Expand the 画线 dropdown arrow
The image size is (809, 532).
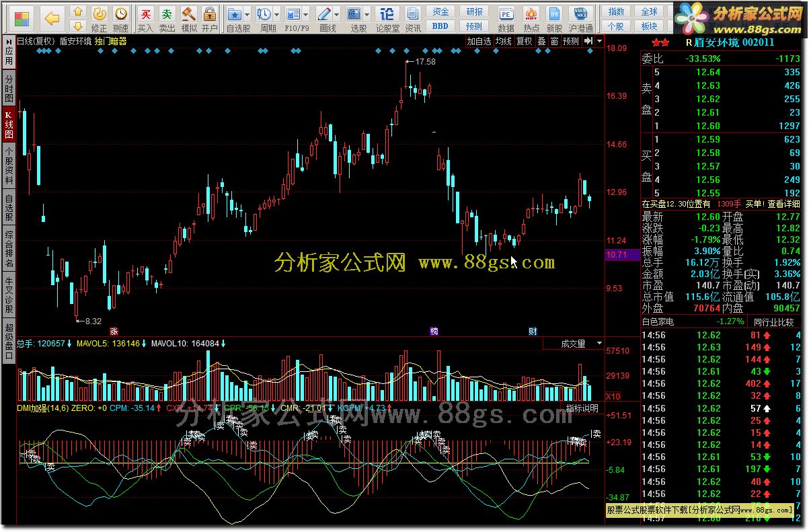pyautogui.click(x=337, y=14)
